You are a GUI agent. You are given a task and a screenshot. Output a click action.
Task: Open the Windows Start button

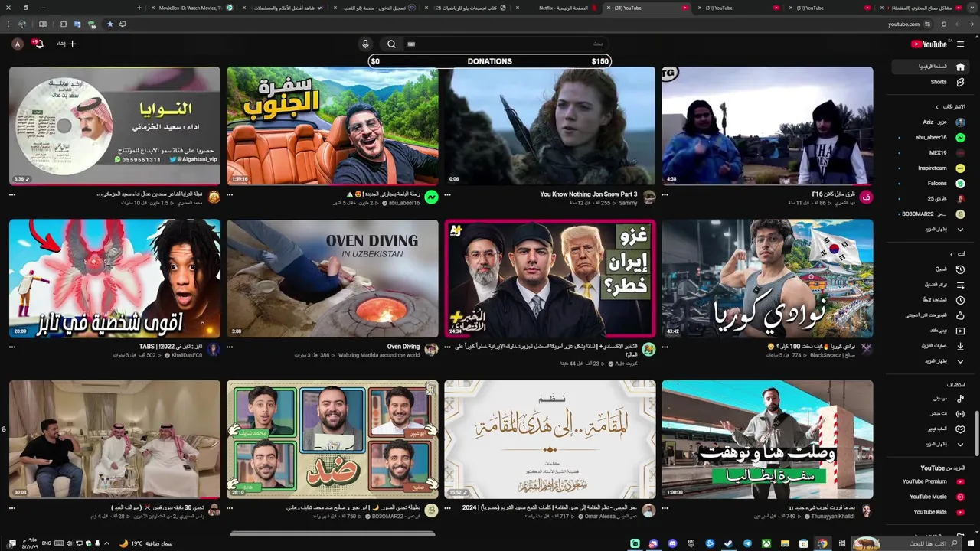[x=972, y=543]
